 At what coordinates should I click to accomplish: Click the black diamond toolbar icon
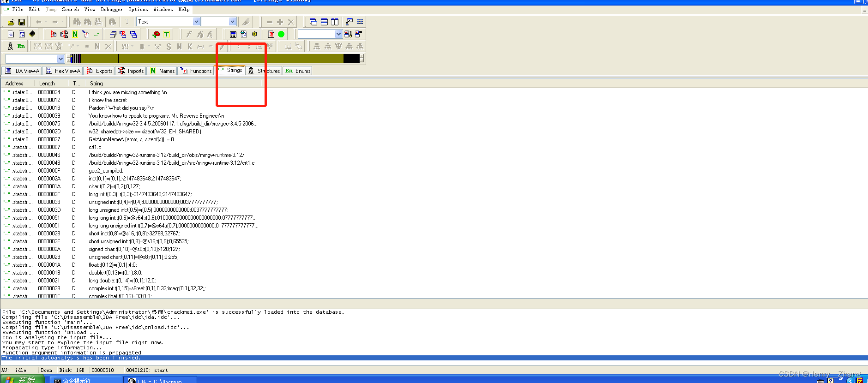coord(32,34)
